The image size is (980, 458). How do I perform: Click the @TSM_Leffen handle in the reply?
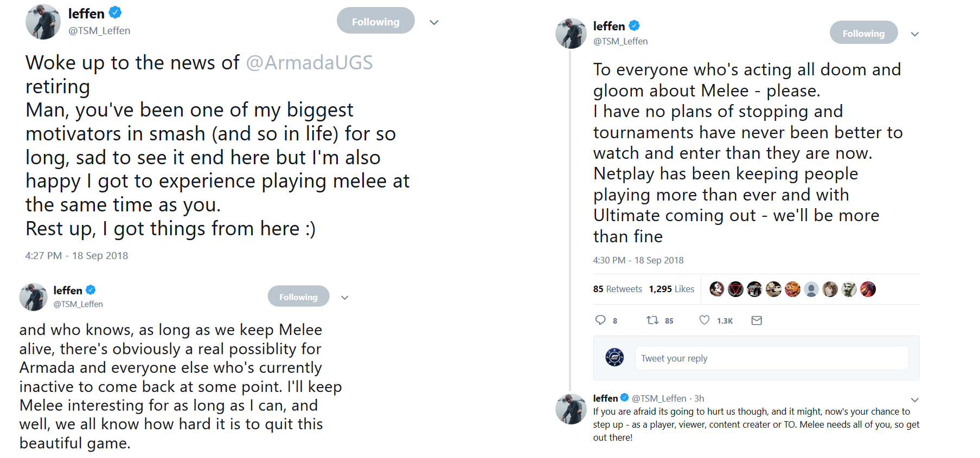(658, 398)
